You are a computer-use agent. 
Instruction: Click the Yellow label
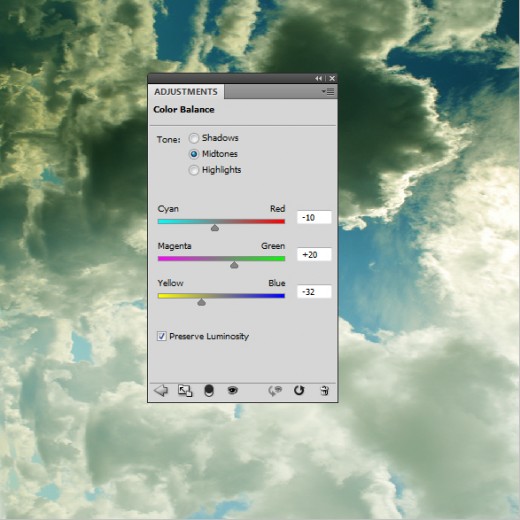[170, 283]
